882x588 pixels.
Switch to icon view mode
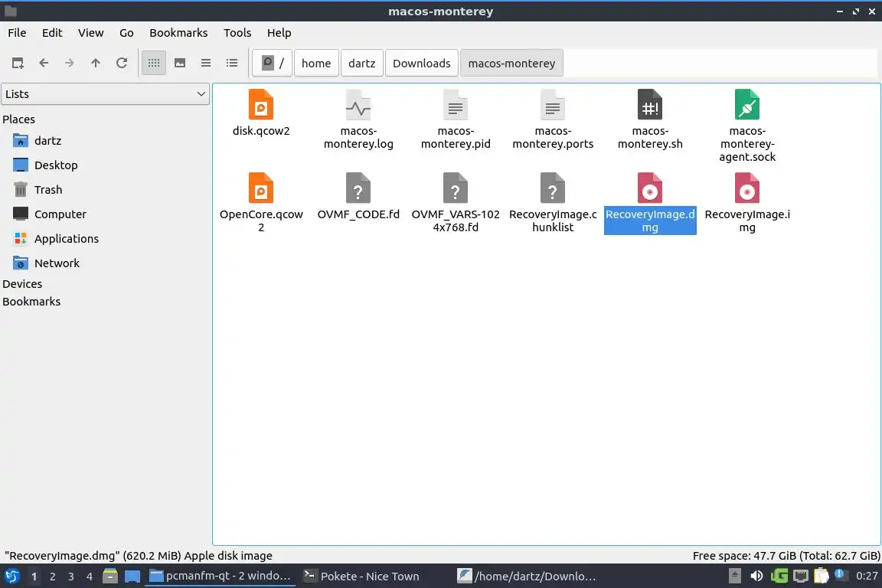154,63
